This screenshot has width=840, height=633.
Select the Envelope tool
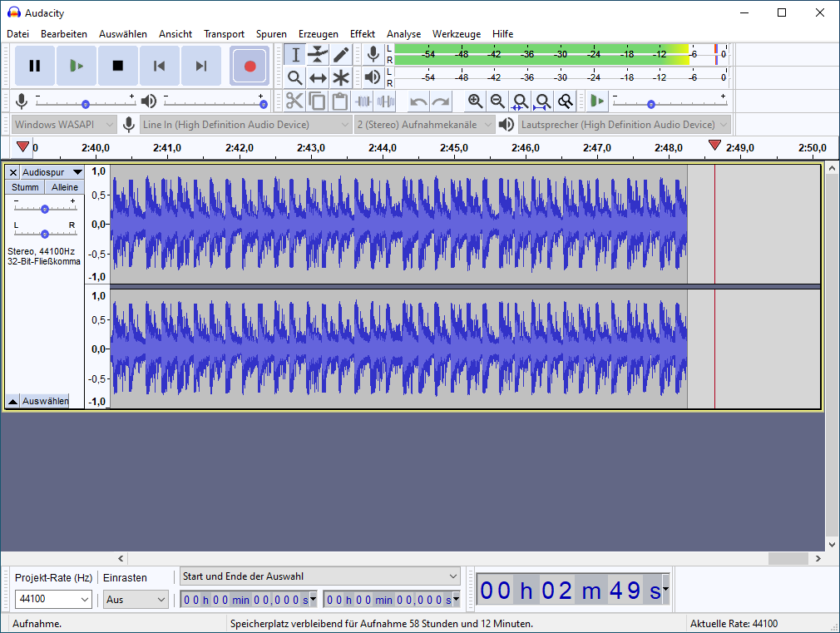(318, 55)
